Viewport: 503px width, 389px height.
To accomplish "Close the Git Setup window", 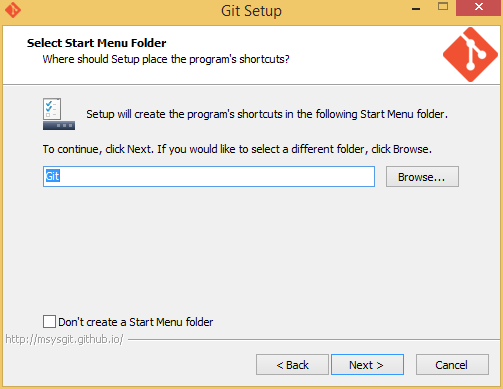I will pyautogui.click(x=479, y=7).
